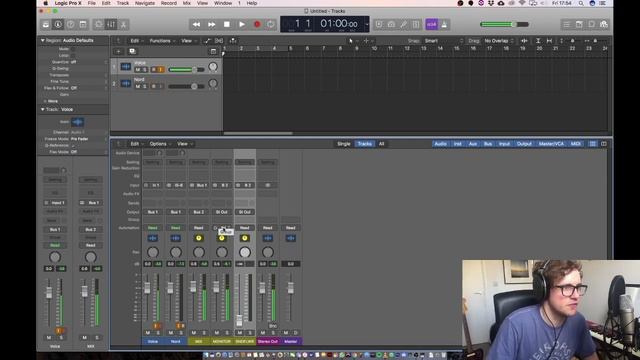Open the Drag No Overlap pop-up menu
Viewport: 640px width, 360px height.
498,41
